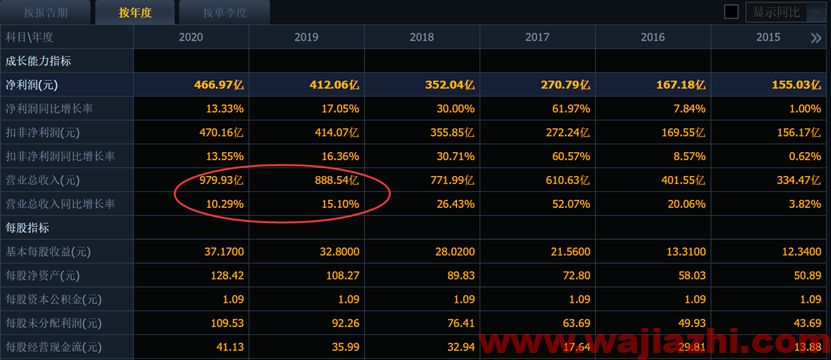Click the 21.5600 earnings per share cell
The height and width of the screenshot is (360, 831).
[x=537, y=252]
